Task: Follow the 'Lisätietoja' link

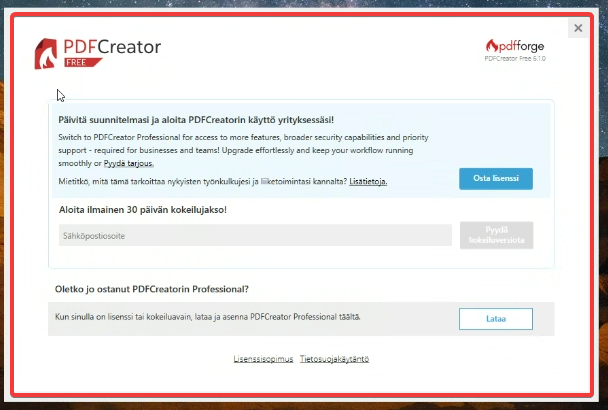Action: 368,181
